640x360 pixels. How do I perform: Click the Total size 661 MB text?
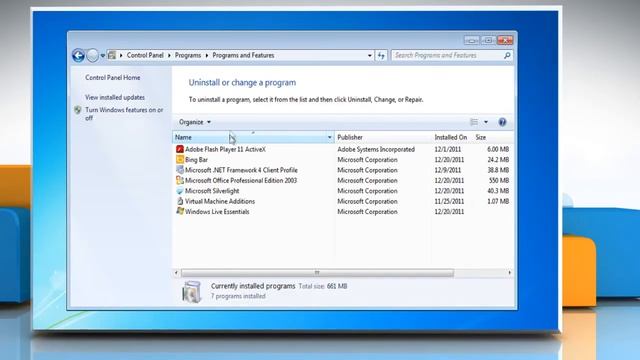[323, 287]
